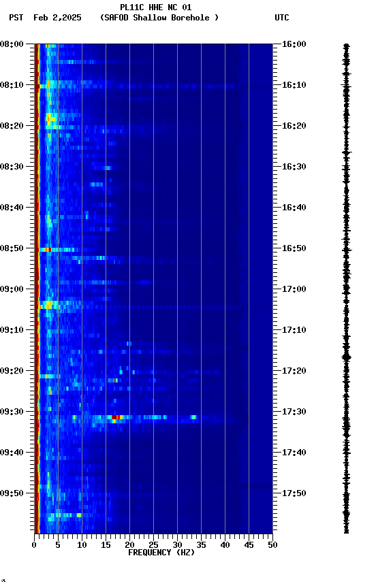Click the 40 Hz frequency axis label
376x588 pixels.
(225, 545)
